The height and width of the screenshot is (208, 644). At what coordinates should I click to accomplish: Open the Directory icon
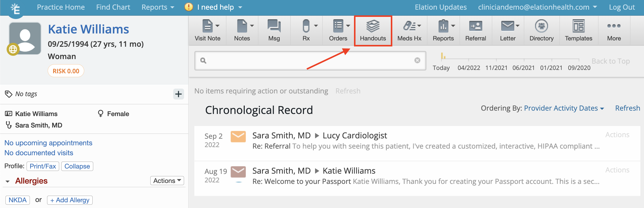(541, 26)
